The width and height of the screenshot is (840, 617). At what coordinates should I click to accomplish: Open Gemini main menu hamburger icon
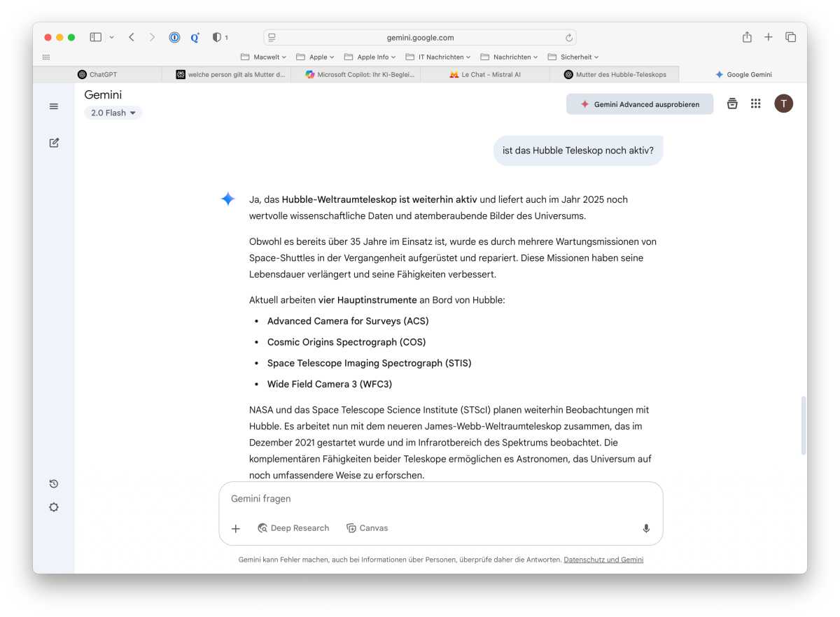pyautogui.click(x=54, y=106)
